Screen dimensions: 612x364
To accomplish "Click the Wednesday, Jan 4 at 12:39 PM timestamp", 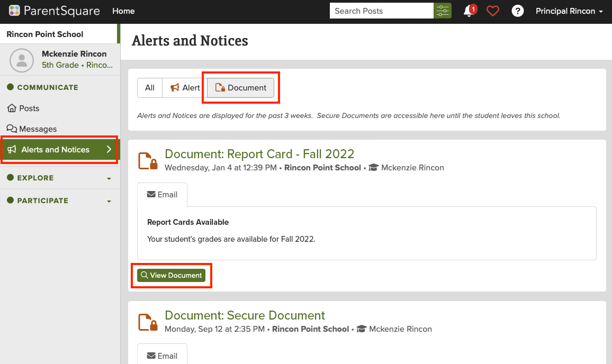I will [221, 168].
